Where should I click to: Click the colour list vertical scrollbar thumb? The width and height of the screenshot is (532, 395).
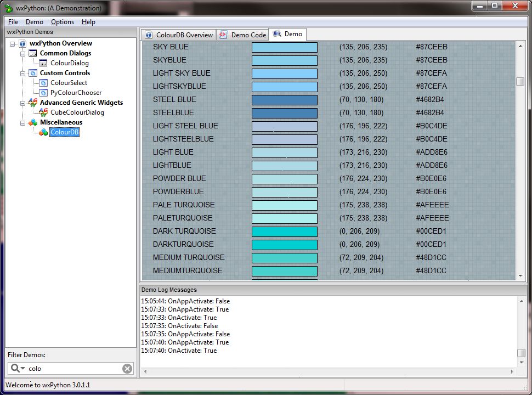(520, 81)
